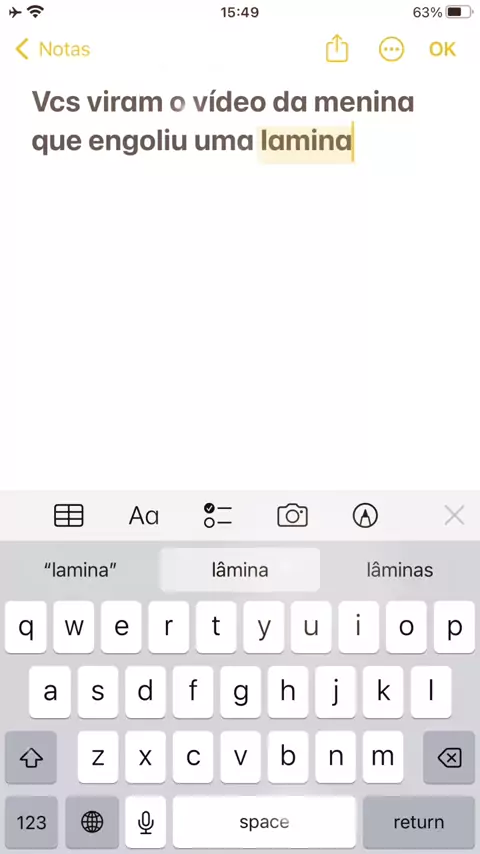Tap the return key
Viewport: 480px width, 854px height.
pyautogui.click(x=418, y=822)
